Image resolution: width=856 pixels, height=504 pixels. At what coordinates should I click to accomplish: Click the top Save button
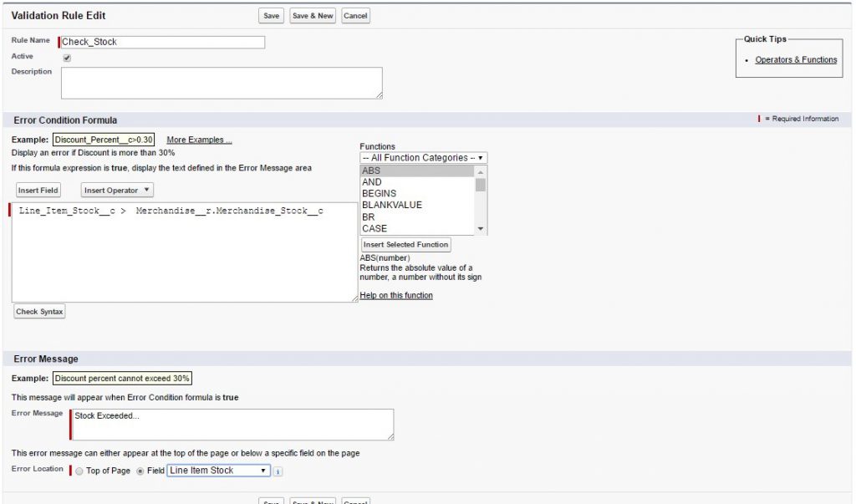click(271, 16)
